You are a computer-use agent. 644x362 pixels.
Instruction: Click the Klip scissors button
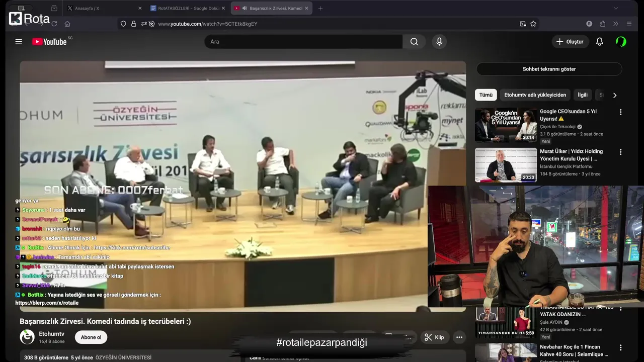pyautogui.click(x=434, y=337)
